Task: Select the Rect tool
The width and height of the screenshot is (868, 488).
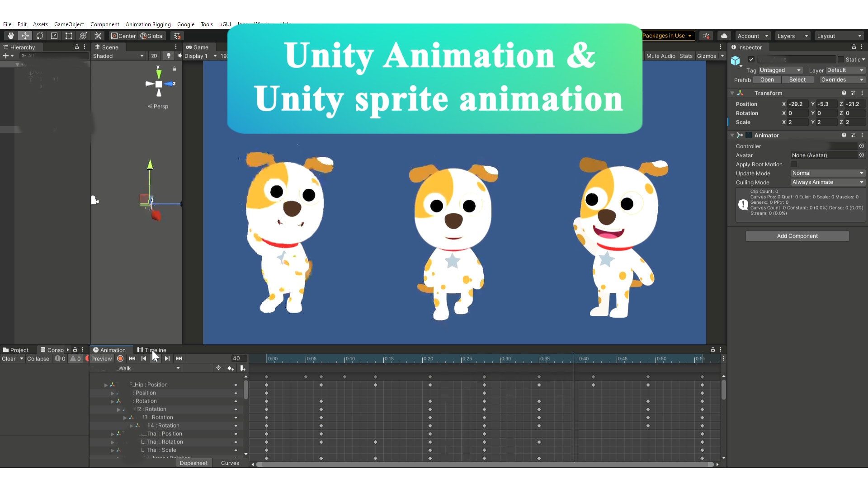Action: click(x=69, y=36)
